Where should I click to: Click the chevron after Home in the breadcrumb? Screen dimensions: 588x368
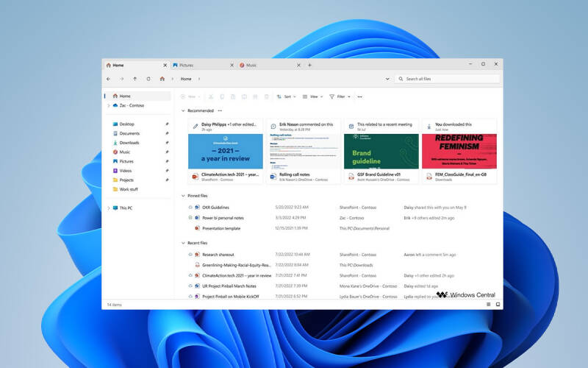(199, 79)
